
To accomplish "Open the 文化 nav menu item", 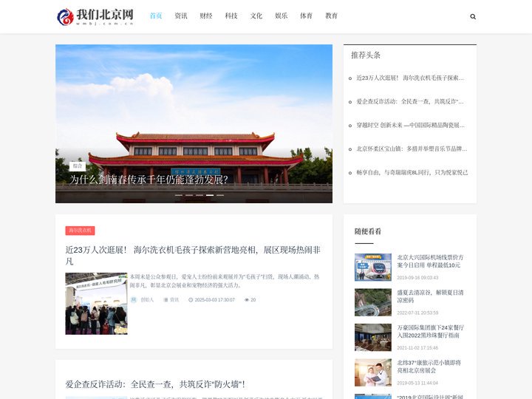I will tap(256, 16).
